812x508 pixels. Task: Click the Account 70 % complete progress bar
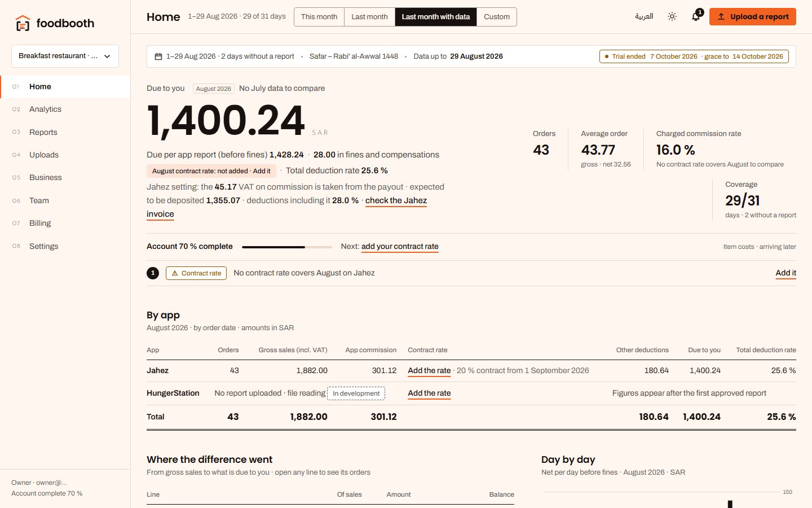point(287,247)
